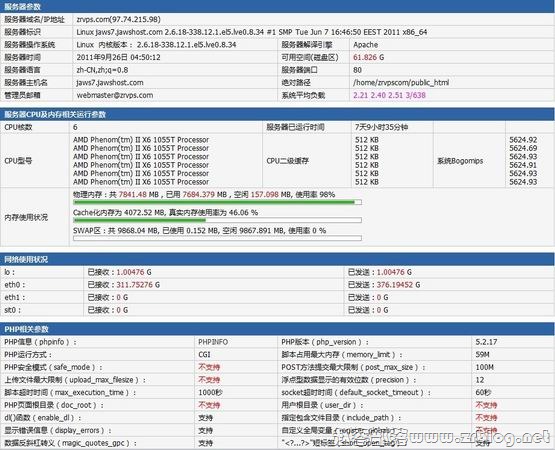Select the PHP相关参数 section header

pyautogui.click(x=278, y=329)
